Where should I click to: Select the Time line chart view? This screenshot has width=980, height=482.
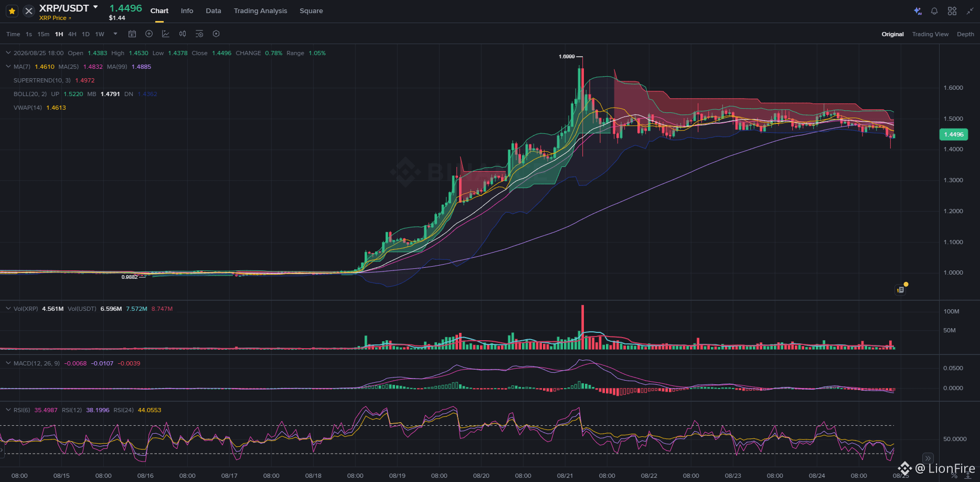pyautogui.click(x=13, y=34)
